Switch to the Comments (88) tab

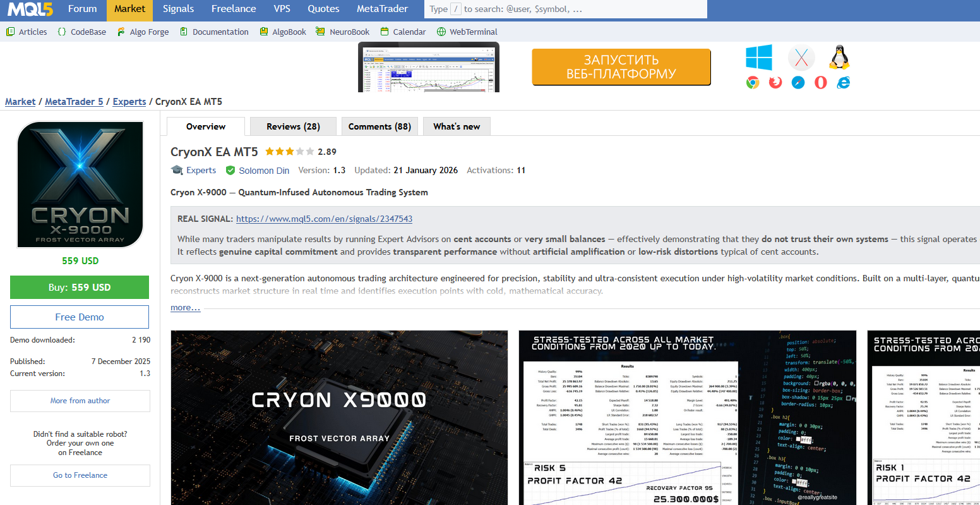pos(379,126)
